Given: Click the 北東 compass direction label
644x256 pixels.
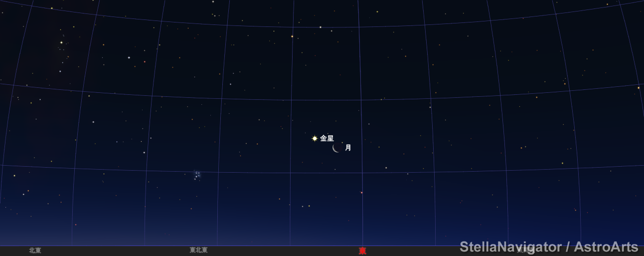Looking at the screenshot, I should pos(35,251).
